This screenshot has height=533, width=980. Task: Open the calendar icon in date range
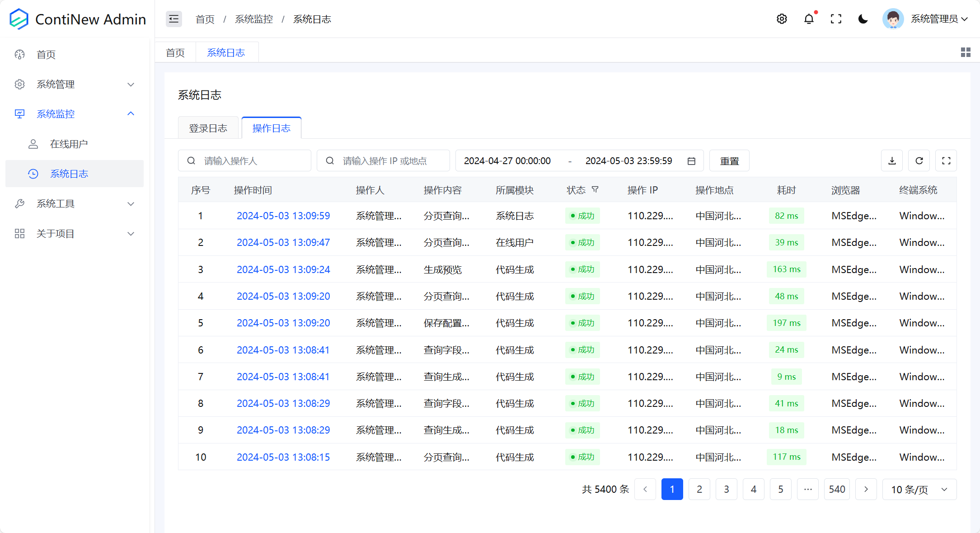coord(691,160)
